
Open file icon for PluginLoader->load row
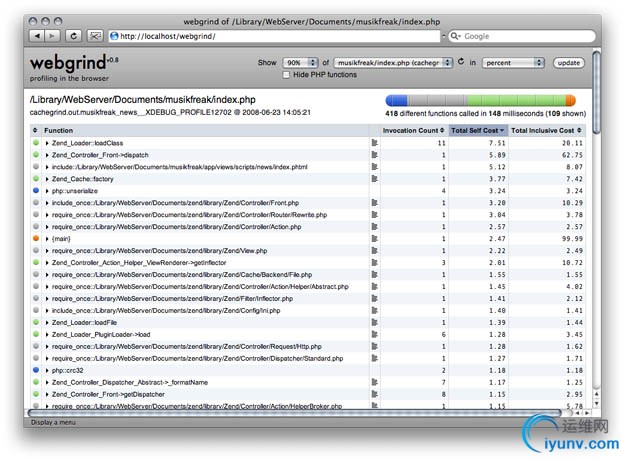click(x=374, y=334)
